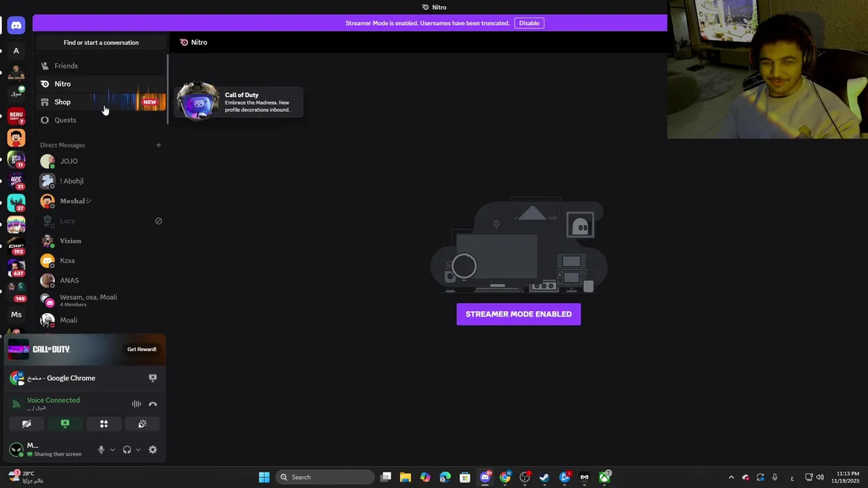The width and height of the screenshot is (868, 488).
Task: Open direct message with Kzxa
Action: tap(101, 260)
